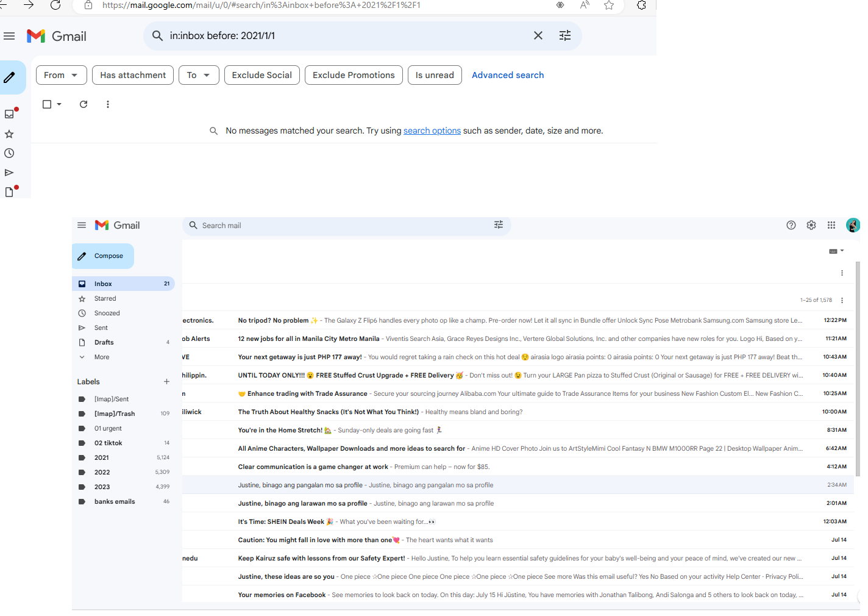View site information lock icon in address bar

click(x=88, y=5)
